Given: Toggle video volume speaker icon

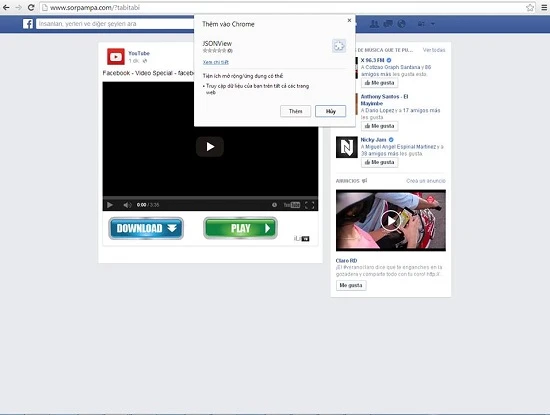Looking at the screenshot, I should [127, 205].
